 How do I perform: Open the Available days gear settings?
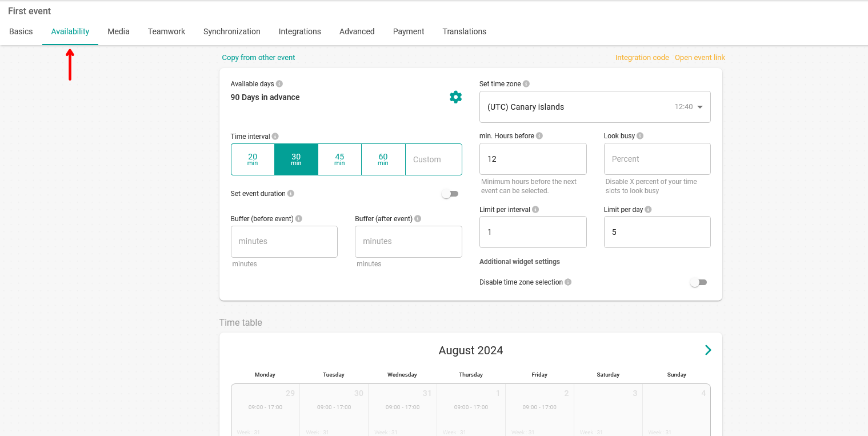pos(455,97)
